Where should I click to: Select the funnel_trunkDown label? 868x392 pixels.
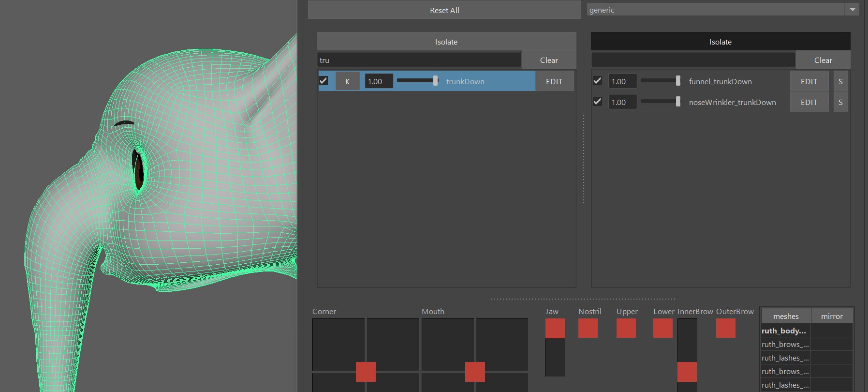click(x=720, y=81)
